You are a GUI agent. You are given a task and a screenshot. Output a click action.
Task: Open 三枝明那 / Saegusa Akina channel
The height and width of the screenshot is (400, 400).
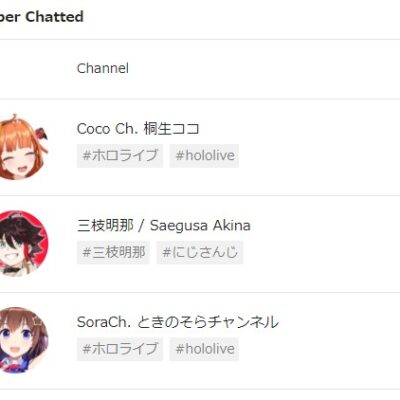coord(164,225)
